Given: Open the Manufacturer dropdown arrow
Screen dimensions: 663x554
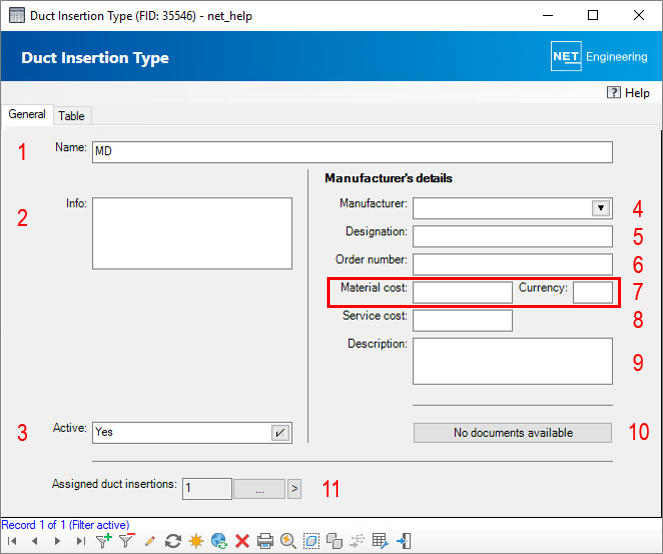Looking at the screenshot, I should click(601, 208).
